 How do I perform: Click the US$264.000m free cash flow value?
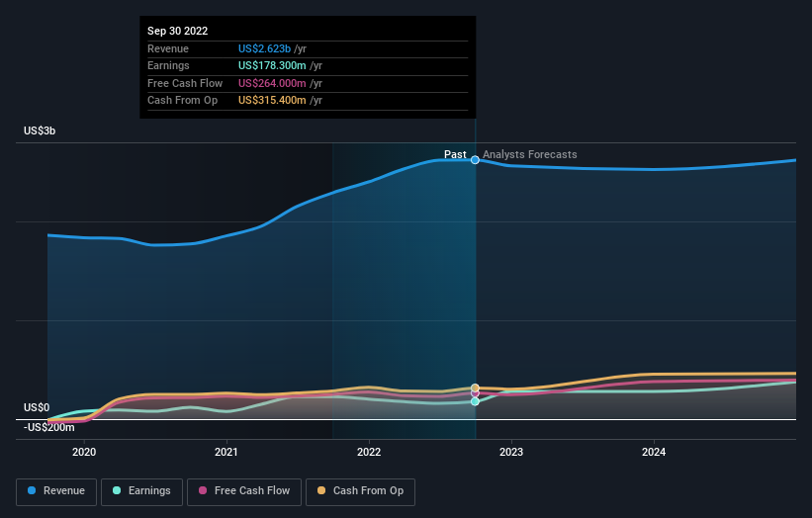272,83
